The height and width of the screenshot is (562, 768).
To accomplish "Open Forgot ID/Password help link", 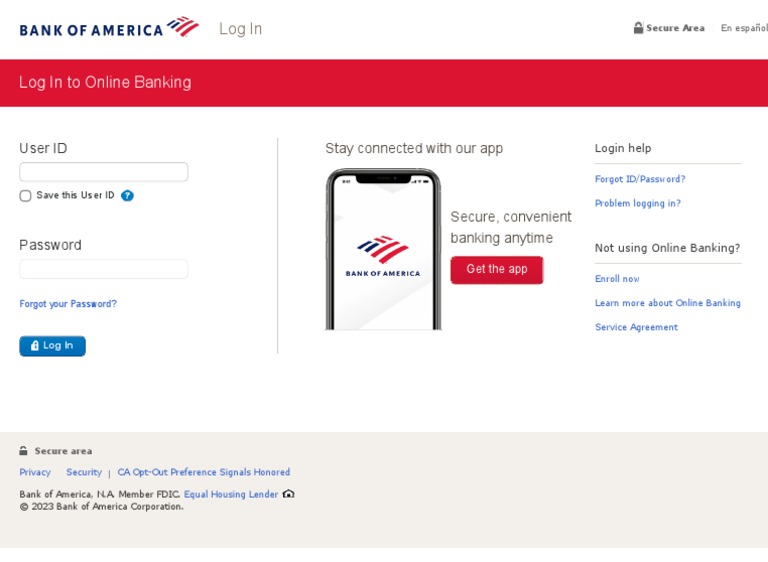I will pos(640,179).
